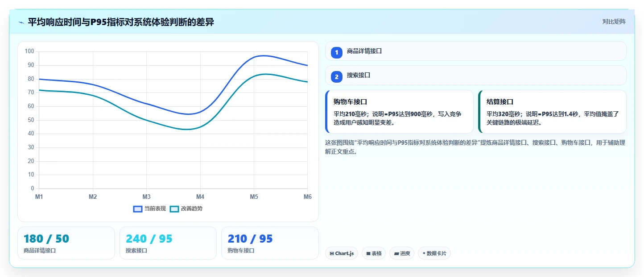The image size is (644, 277).
Task: Click the 商品详情接口 label under 180 / 50
Action: pyautogui.click(x=40, y=251)
